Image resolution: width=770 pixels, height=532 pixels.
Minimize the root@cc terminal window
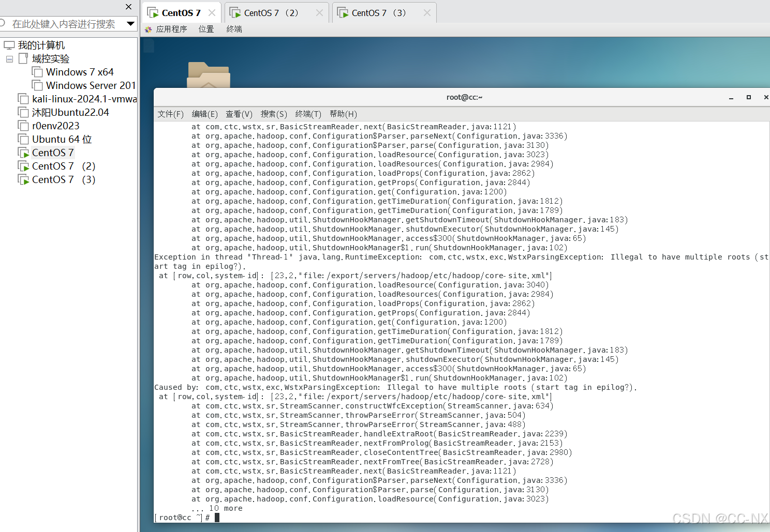731,97
